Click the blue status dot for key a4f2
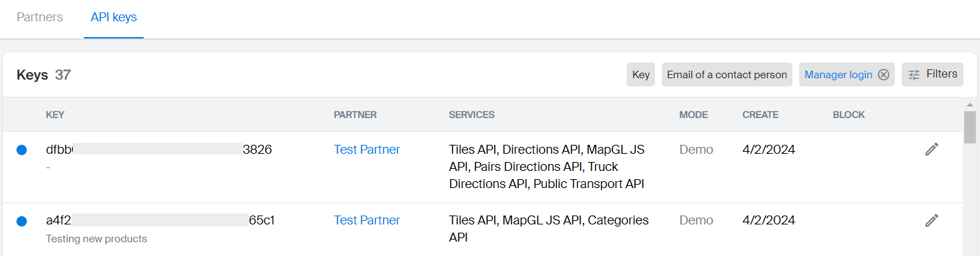This screenshot has width=980, height=256. pos(21,221)
